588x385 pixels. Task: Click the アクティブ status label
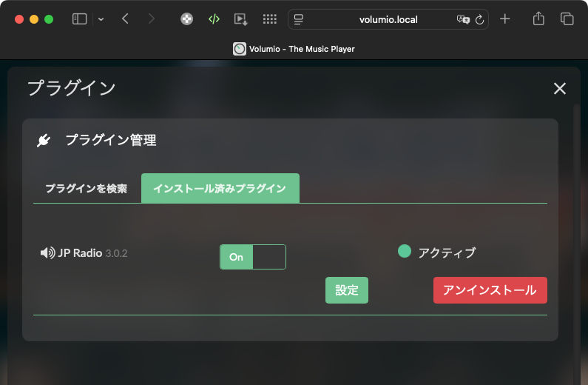(x=447, y=253)
